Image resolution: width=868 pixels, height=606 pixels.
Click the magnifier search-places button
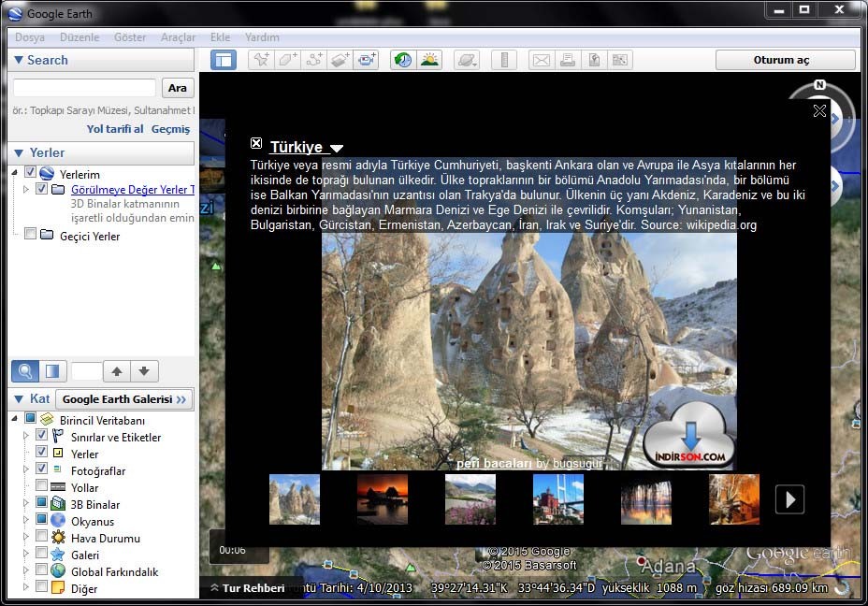pos(25,370)
